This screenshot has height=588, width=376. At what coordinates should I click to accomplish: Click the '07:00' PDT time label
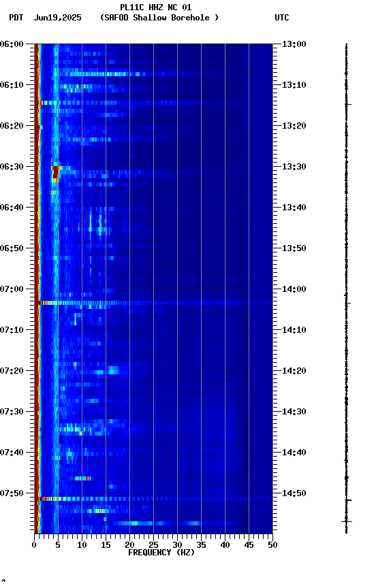click(12, 289)
